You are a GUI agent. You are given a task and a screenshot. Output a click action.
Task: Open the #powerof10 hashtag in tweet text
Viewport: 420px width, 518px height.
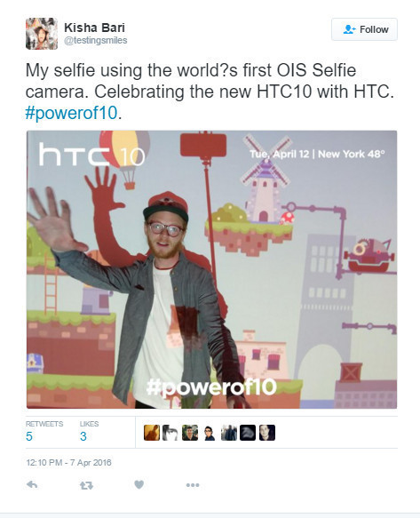(x=71, y=113)
